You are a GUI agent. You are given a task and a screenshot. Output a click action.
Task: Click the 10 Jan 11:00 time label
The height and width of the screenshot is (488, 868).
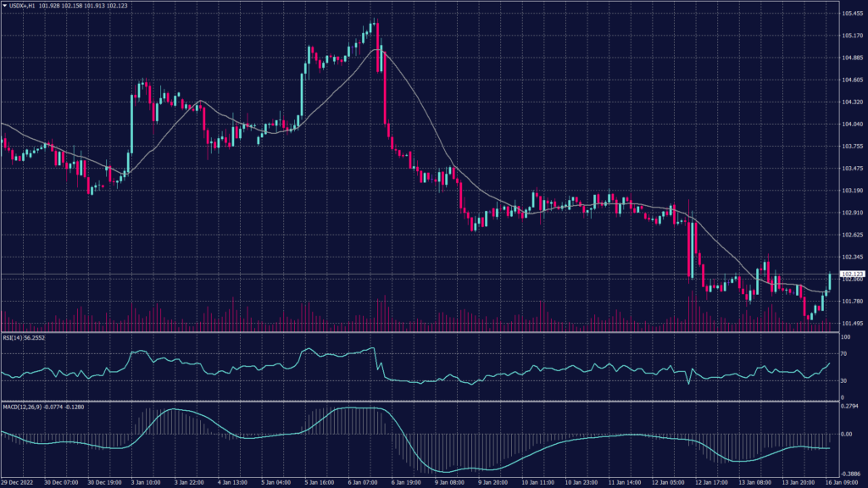540,482
